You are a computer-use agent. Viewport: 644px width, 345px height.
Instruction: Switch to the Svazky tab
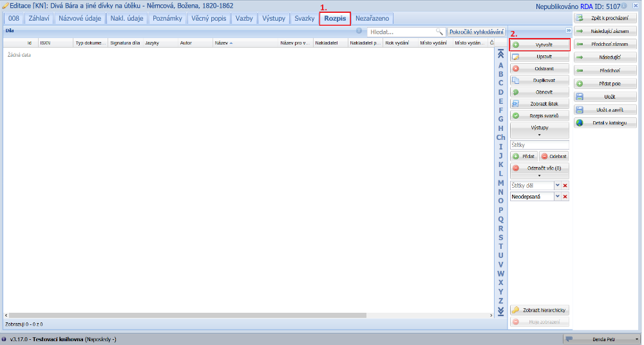304,18
